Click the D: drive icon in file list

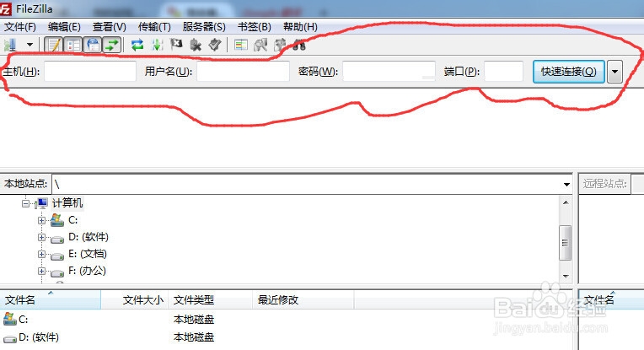pyautogui.click(x=9, y=338)
